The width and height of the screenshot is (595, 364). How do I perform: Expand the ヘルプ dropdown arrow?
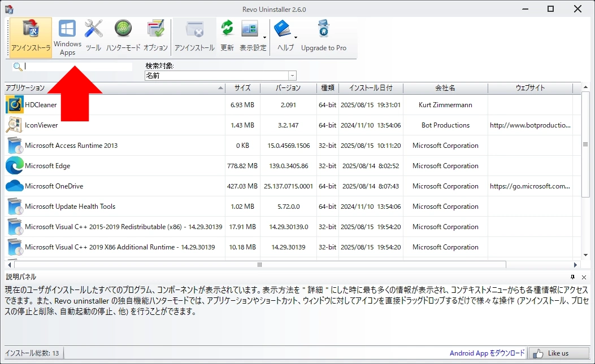pyautogui.click(x=296, y=38)
